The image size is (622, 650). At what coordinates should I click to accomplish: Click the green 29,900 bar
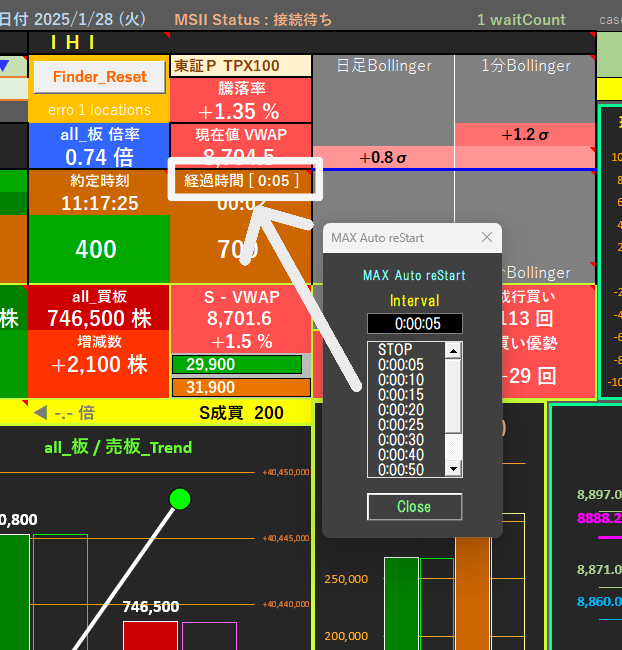click(237, 364)
